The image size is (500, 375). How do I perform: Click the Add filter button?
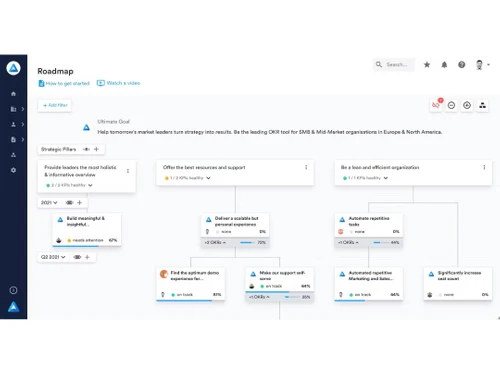pos(55,105)
